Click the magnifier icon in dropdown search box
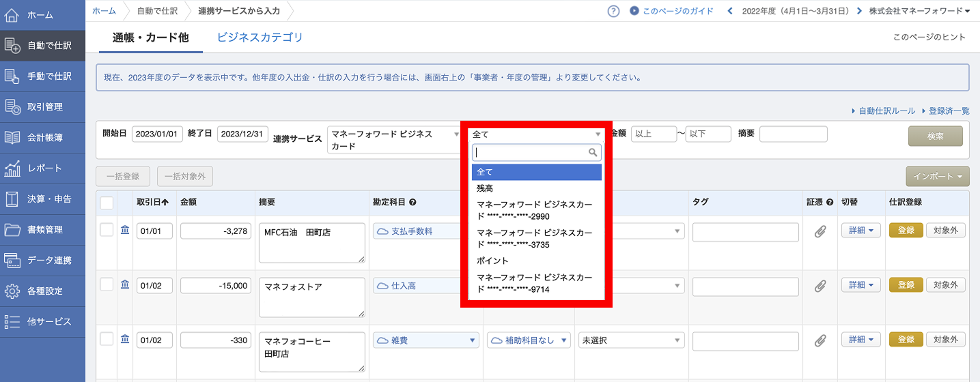Viewport: 980px width, 382px height. [x=593, y=153]
